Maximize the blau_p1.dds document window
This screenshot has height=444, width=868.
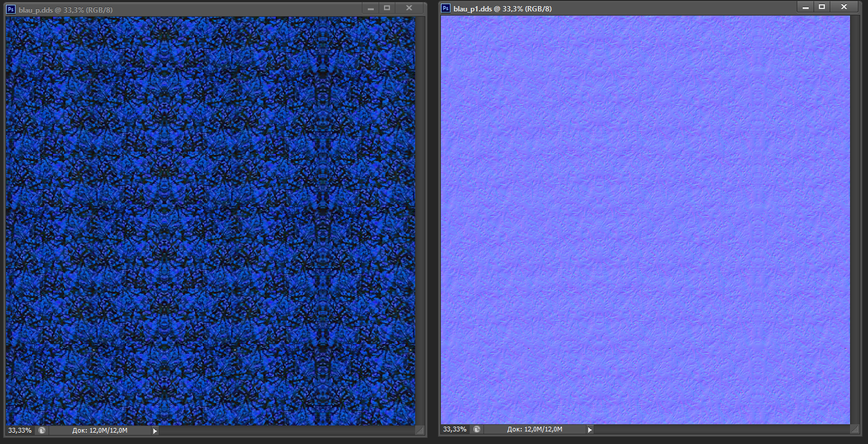pos(822,7)
